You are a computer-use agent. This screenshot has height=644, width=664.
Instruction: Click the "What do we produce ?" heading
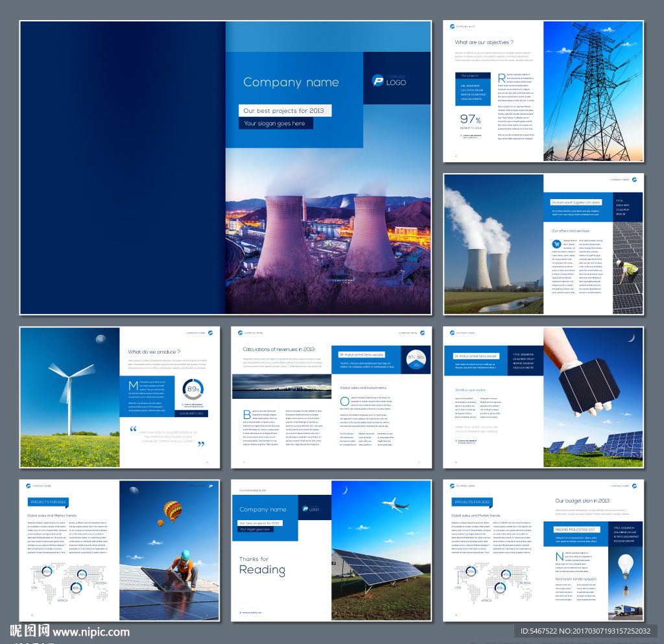[154, 352]
